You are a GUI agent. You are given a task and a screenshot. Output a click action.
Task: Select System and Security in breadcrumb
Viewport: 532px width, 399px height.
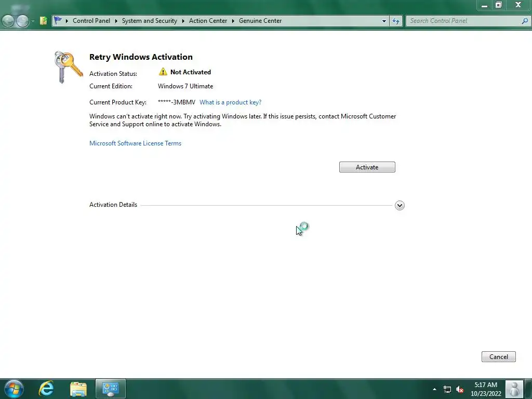[x=149, y=21]
